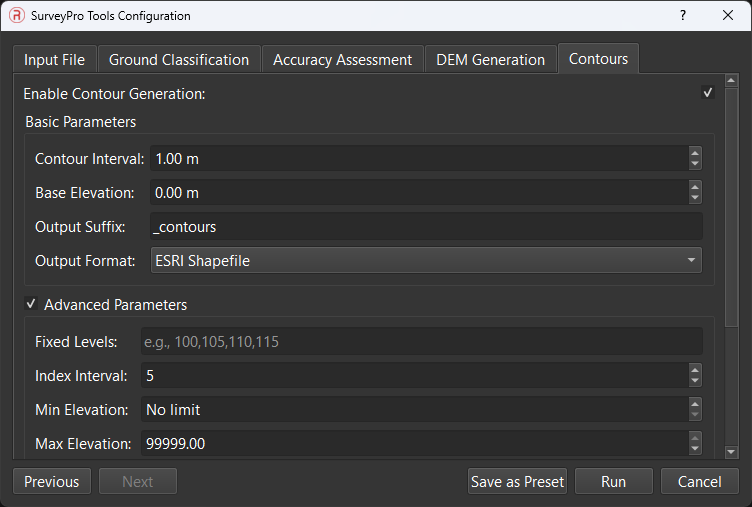The image size is (752, 507).
Task: Click the SurveyPro app icon in title bar
Action: coord(16,16)
